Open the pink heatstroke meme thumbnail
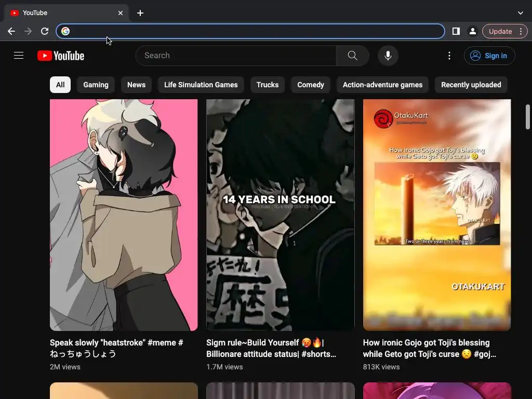 (124, 215)
